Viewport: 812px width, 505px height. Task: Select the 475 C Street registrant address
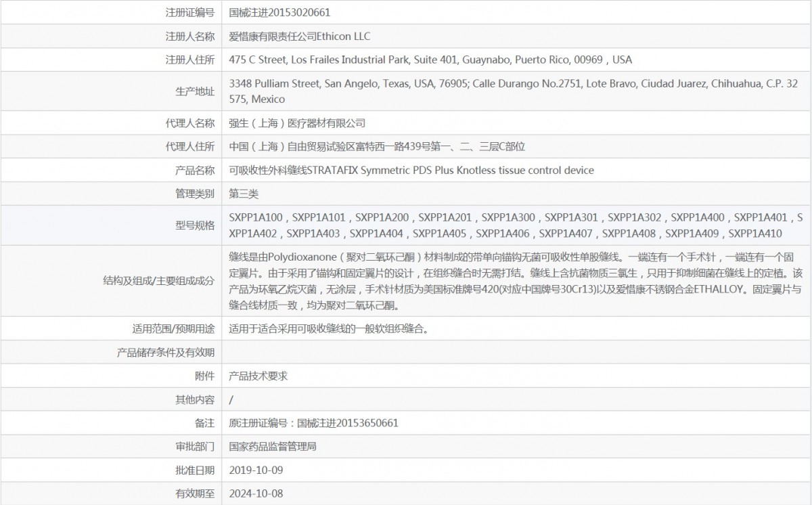pyautogui.click(x=430, y=60)
